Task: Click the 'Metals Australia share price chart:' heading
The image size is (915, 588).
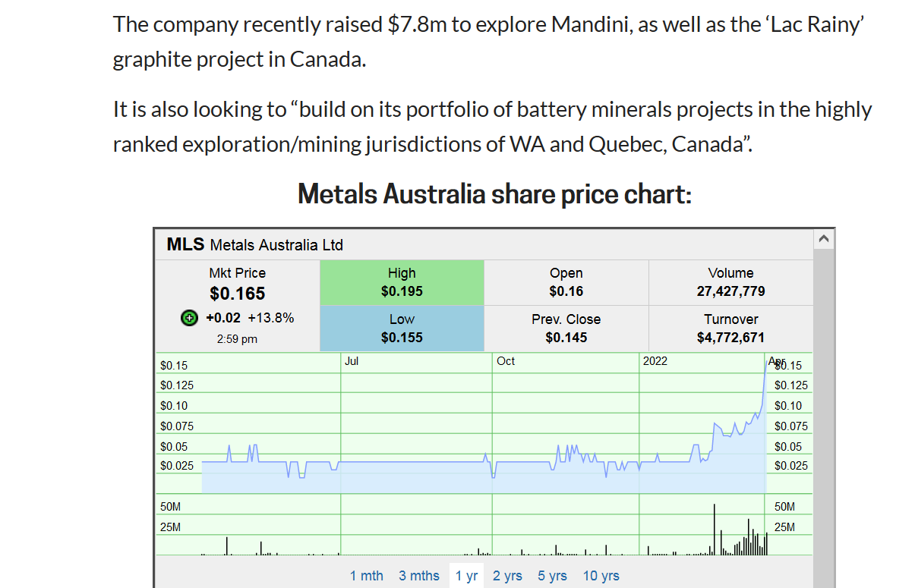Action: click(x=495, y=194)
